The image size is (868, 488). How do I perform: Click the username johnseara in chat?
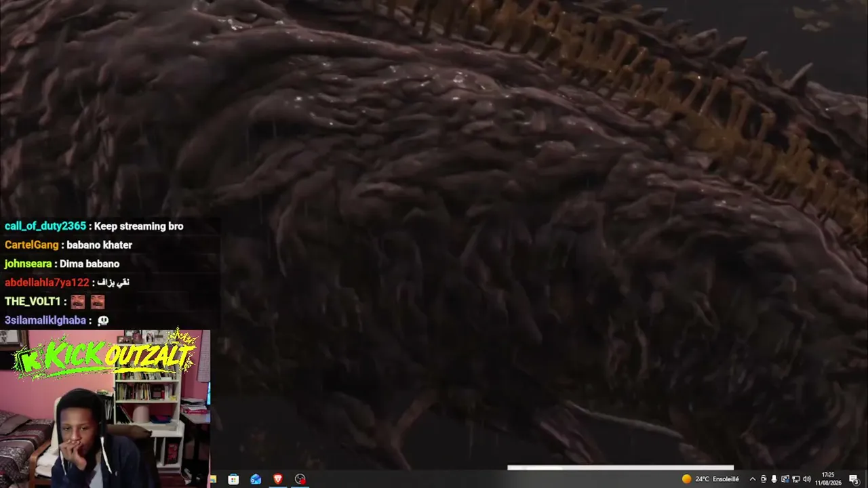point(28,264)
